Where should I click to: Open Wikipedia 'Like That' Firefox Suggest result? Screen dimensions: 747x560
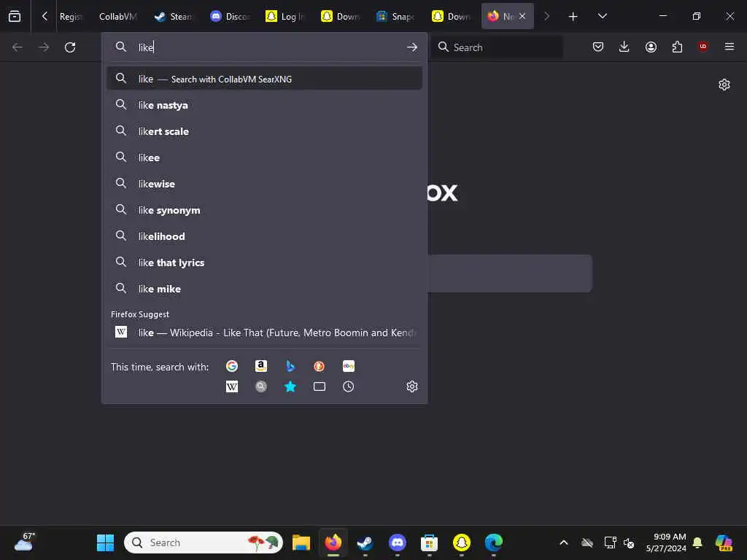point(265,332)
